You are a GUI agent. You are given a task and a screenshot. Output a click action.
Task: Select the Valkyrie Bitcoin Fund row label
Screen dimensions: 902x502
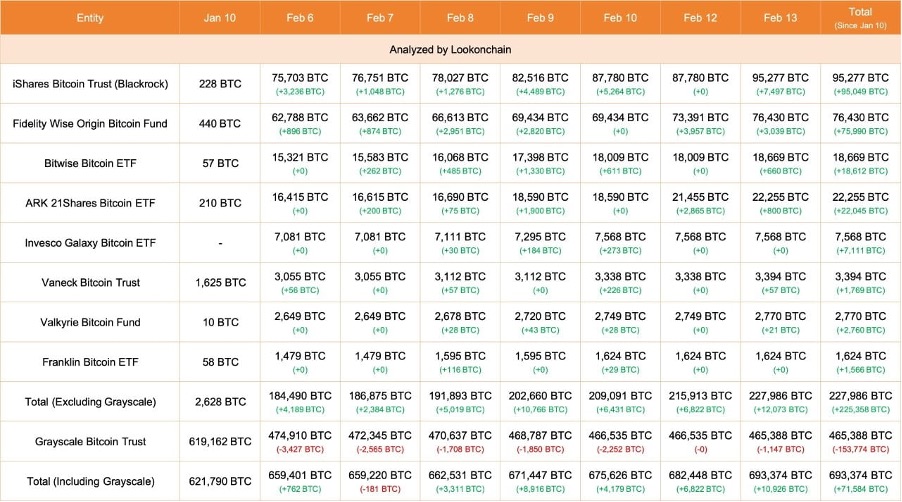pos(89,322)
